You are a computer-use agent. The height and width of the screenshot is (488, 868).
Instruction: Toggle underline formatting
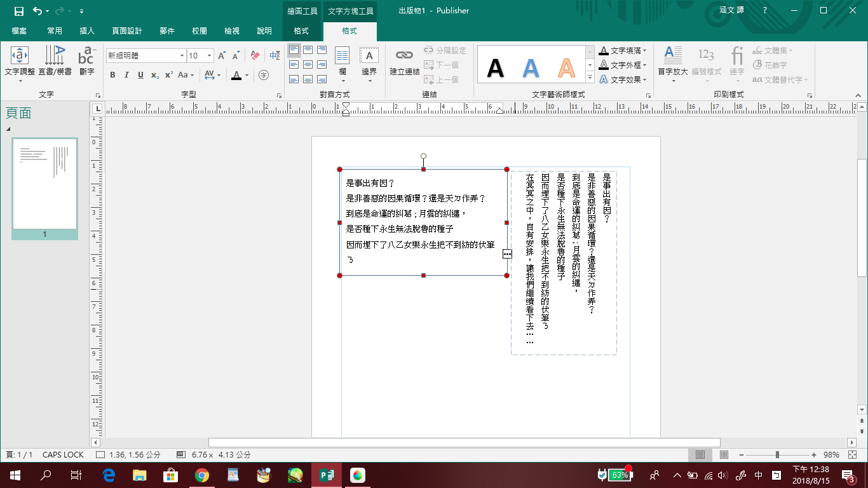(140, 75)
